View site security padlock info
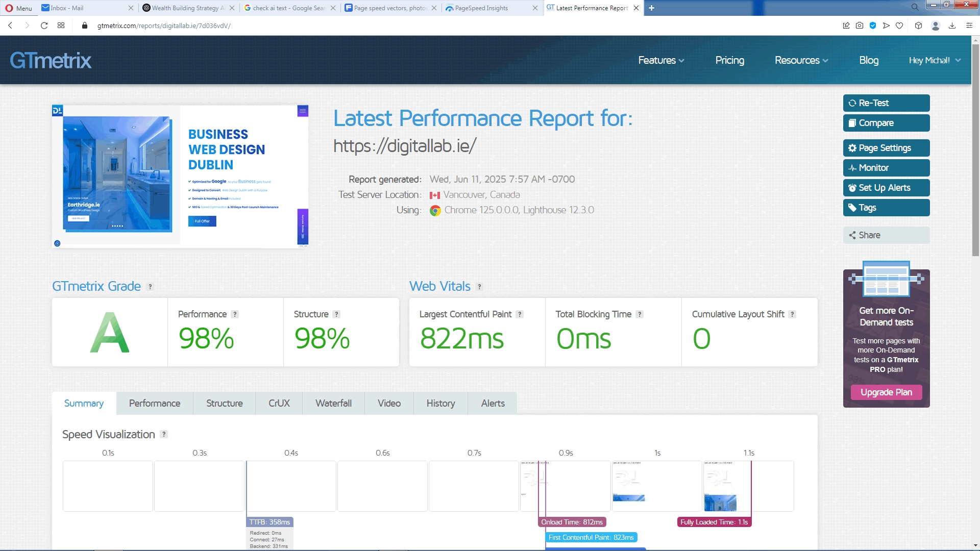Viewport: 980px width, 551px height. 85,26
